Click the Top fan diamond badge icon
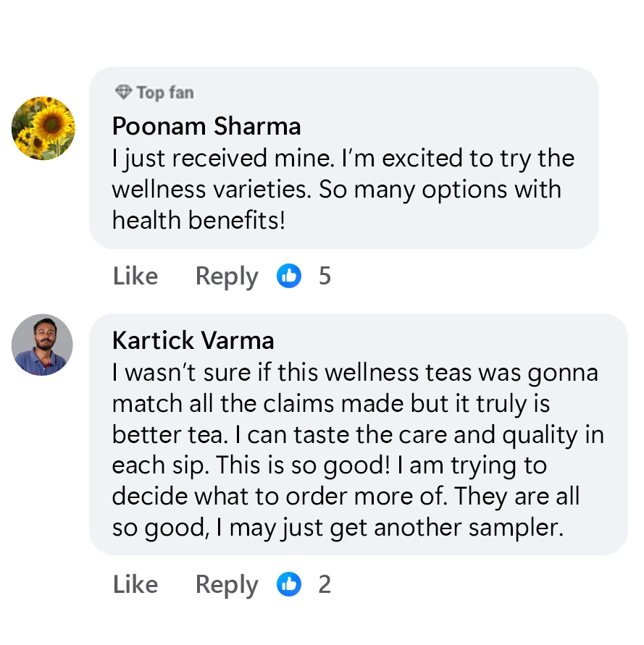This screenshot has height=645, width=644. [123, 93]
